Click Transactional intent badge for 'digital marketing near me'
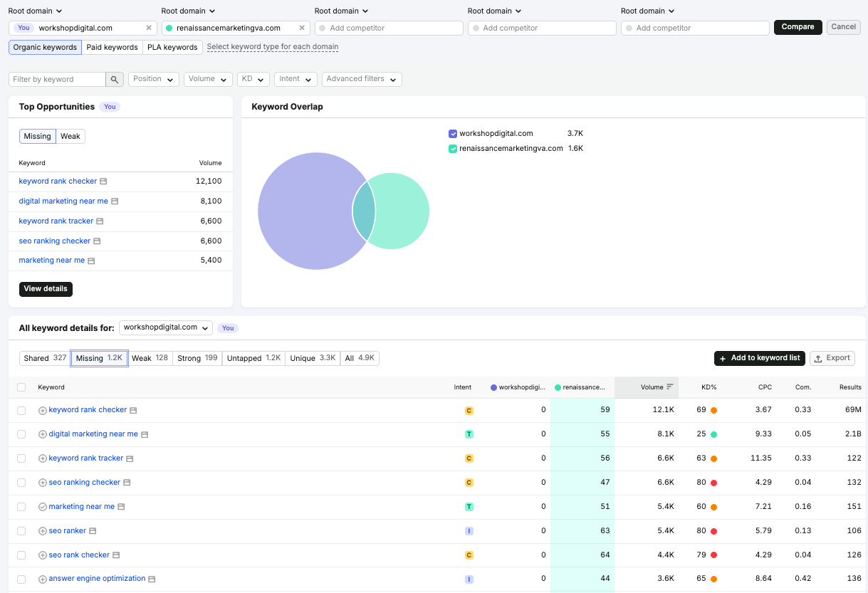868x593 pixels. pyautogui.click(x=469, y=434)
